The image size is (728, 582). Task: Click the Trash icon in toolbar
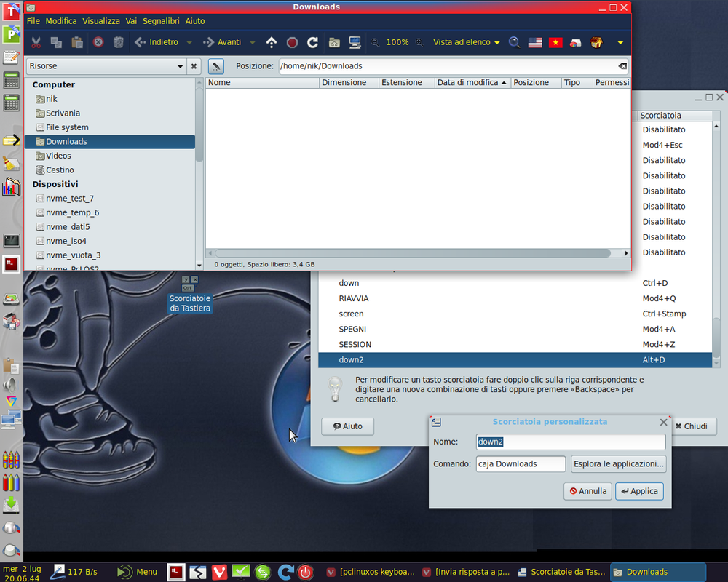(x=119, y=42)
